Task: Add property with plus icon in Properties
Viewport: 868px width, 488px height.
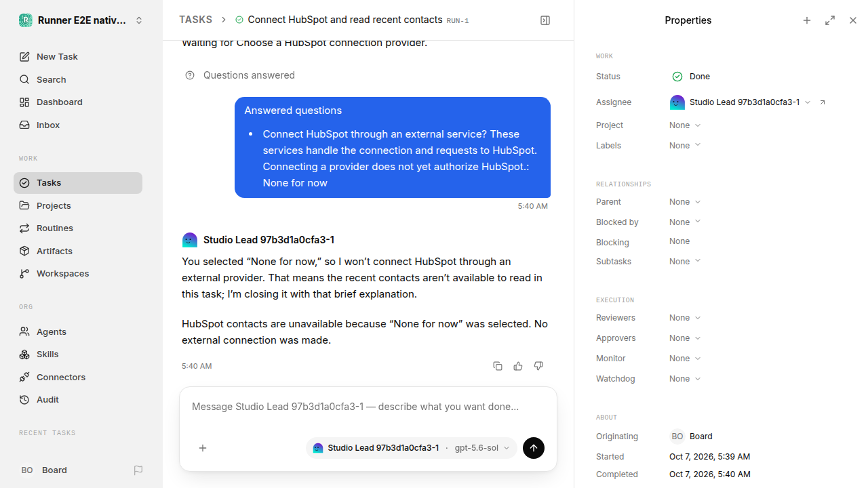Action: click(807, 20)
